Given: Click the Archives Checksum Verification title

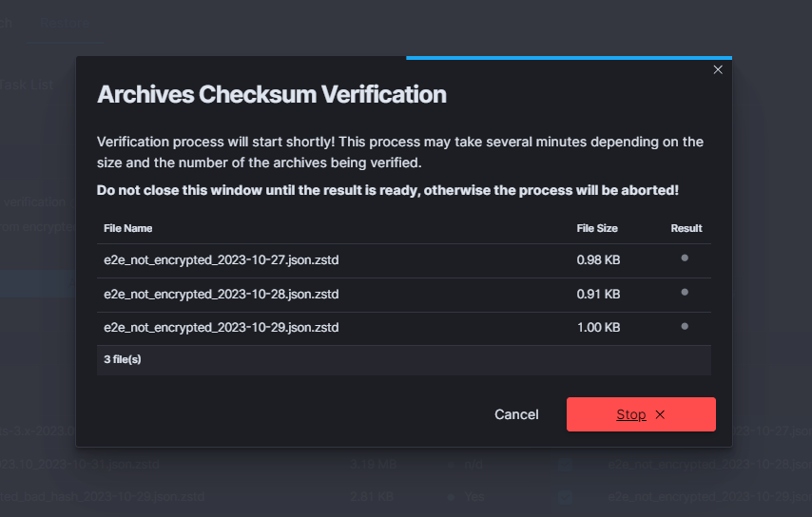Looking at the screenshot, I should pyautogui.click(x=272, y=94).
